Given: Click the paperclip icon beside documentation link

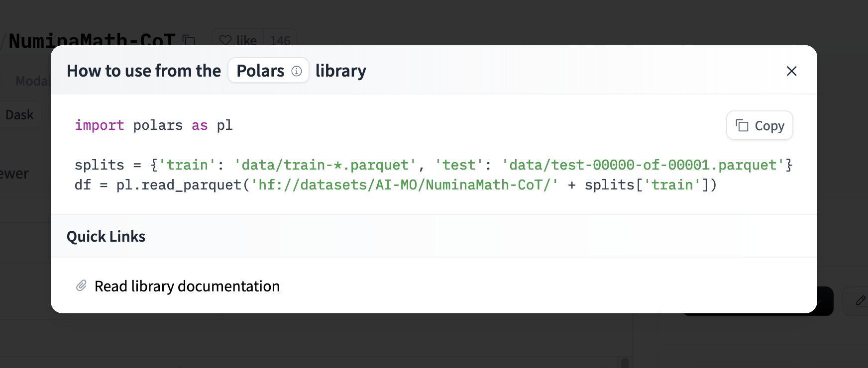Looking at the screenshot, I should pyautogui.click(x=81, y=286).
